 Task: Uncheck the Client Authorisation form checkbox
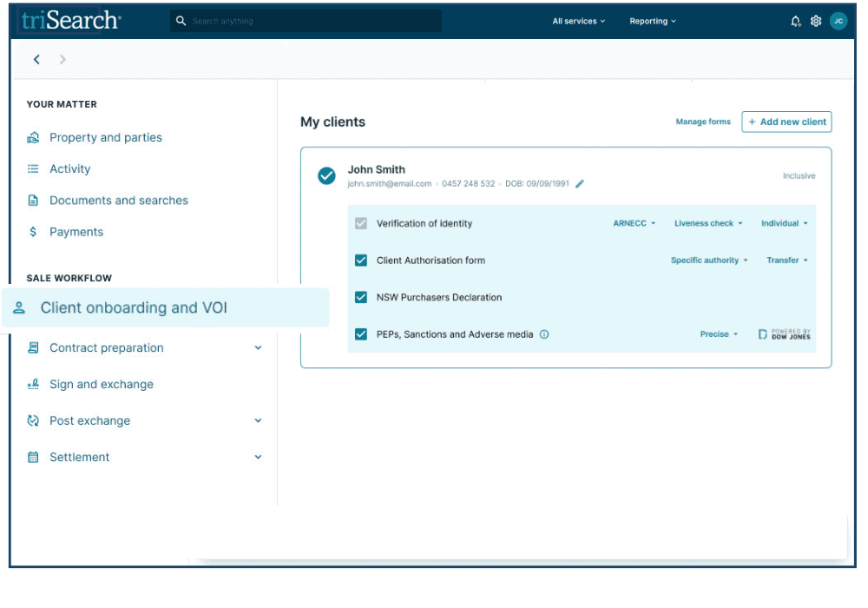pos(361,261)
